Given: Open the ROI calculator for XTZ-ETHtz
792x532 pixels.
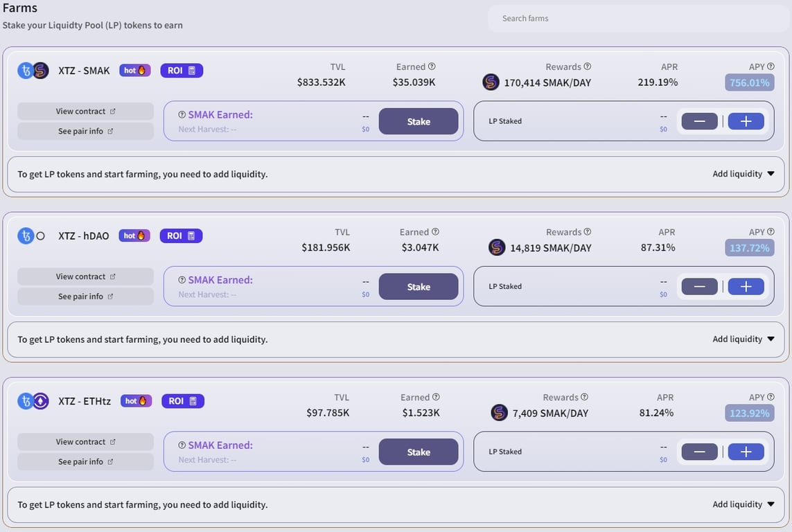Looking at the screenshot, I should pyautogui.click(x=183, y=401).
